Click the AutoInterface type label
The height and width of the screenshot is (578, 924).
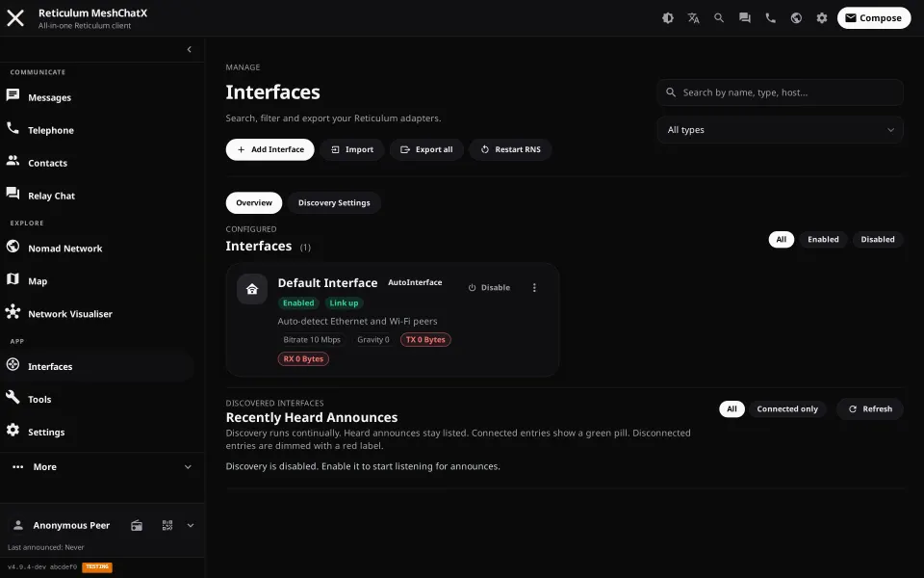pos(415,282)
